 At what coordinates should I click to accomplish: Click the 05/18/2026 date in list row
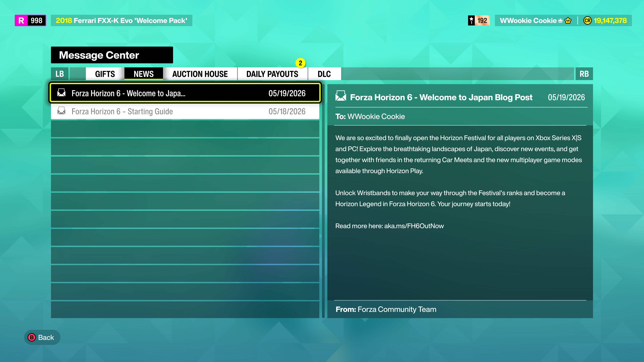click(x=287, y=111)
